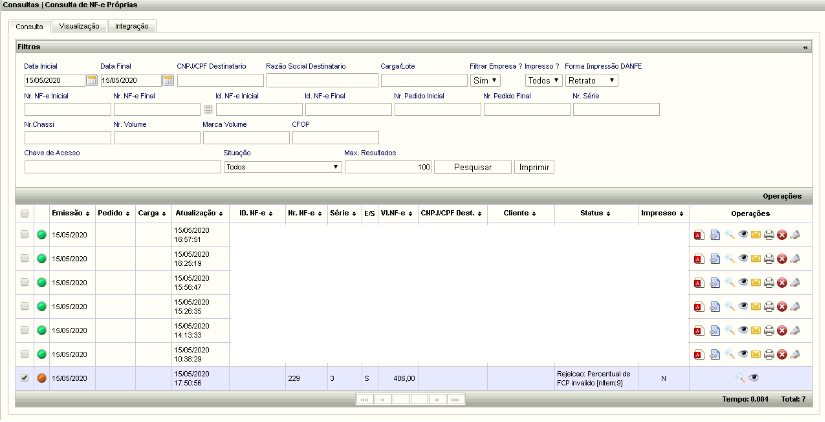
Task: Send email for the 16:25:19 row
Action: pos(756,258)
